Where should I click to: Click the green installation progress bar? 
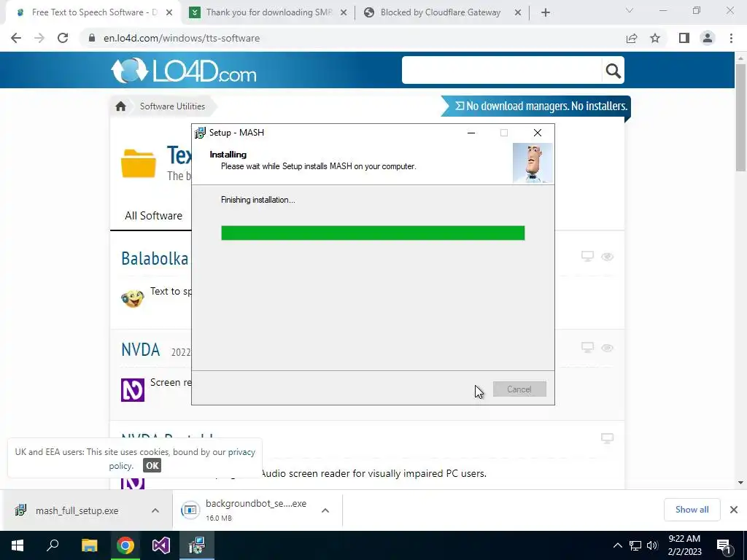(373, 233)
